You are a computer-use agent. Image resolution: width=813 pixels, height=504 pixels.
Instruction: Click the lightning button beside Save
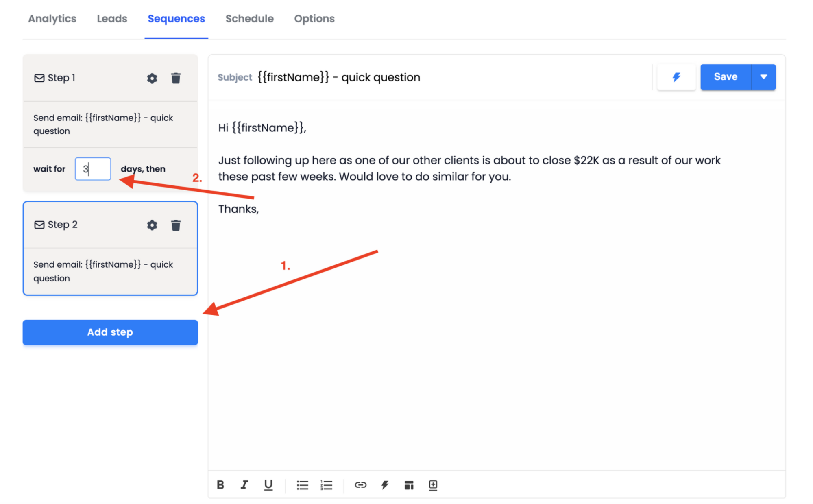(x=676, y=77)
